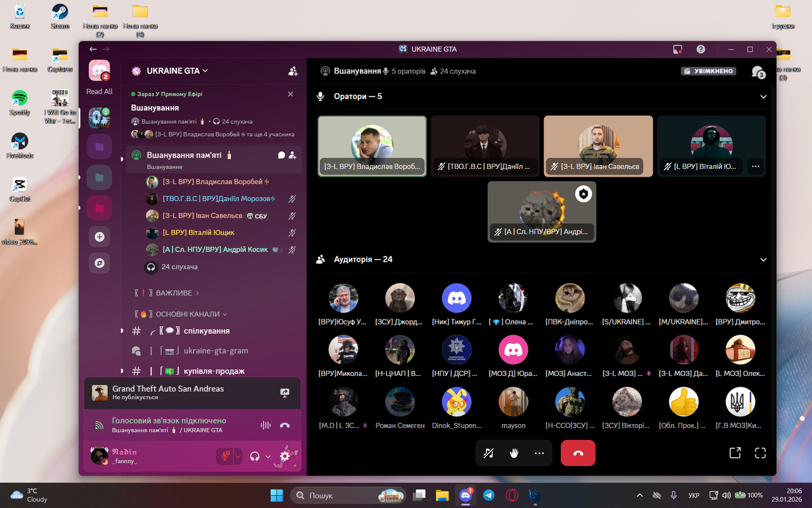
Task: Toggle noise suppression waveform icon
Action: pyautogui.click(x=266, y=425)
